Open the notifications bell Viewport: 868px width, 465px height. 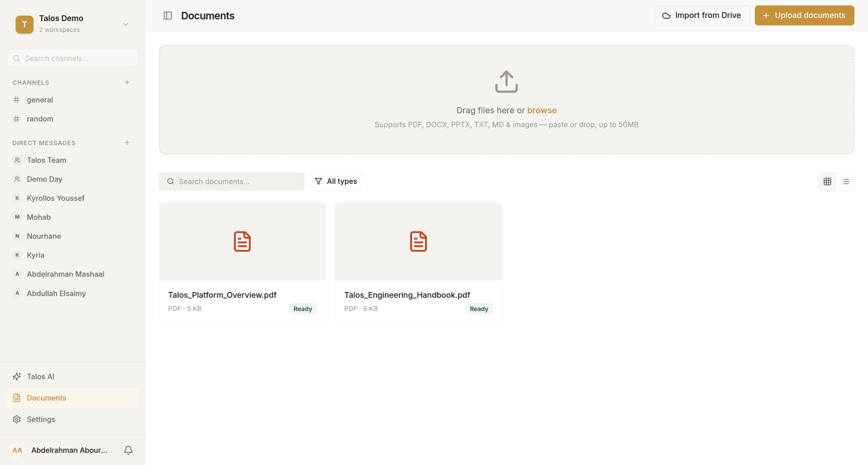tap(128, 450)
